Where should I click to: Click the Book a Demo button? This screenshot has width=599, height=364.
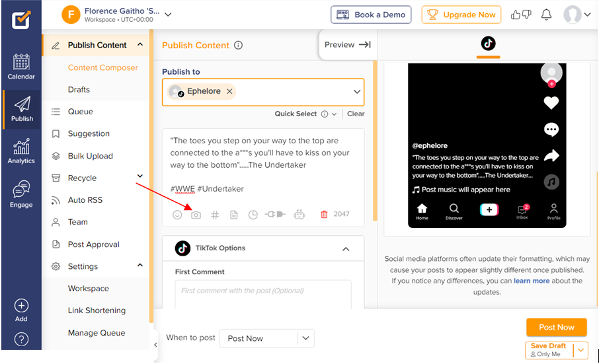(x=371, y=15)
